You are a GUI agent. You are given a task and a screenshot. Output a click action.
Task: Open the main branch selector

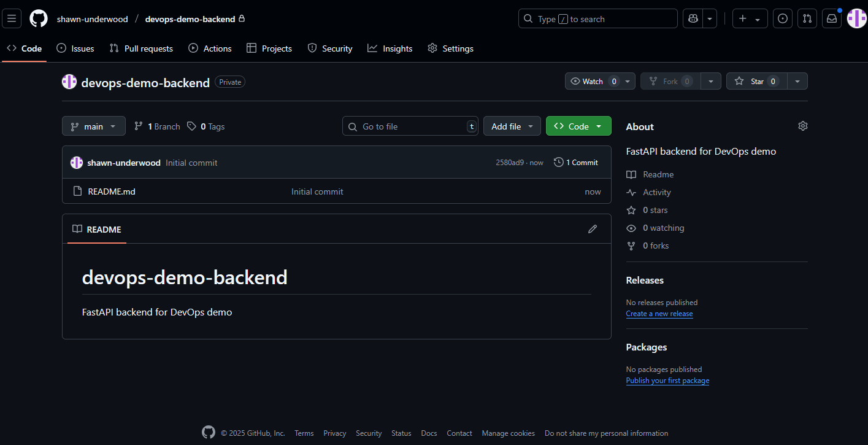pos(94,126)
